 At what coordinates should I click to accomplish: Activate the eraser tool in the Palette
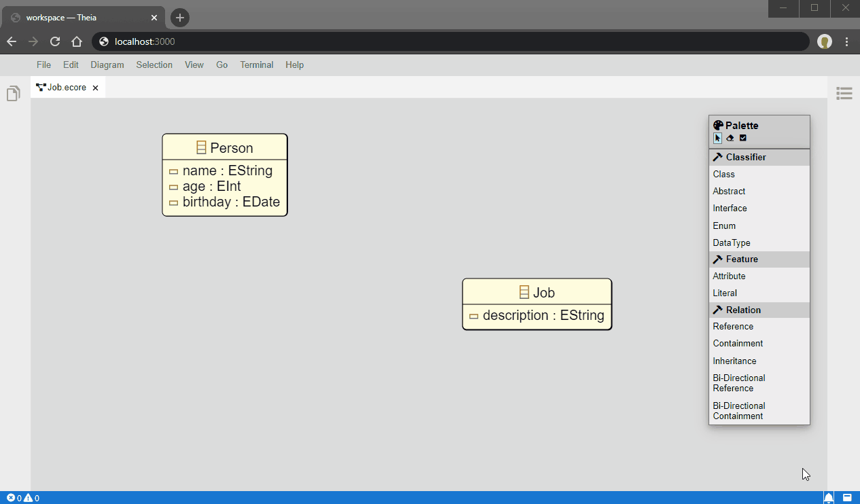(730, 138)
